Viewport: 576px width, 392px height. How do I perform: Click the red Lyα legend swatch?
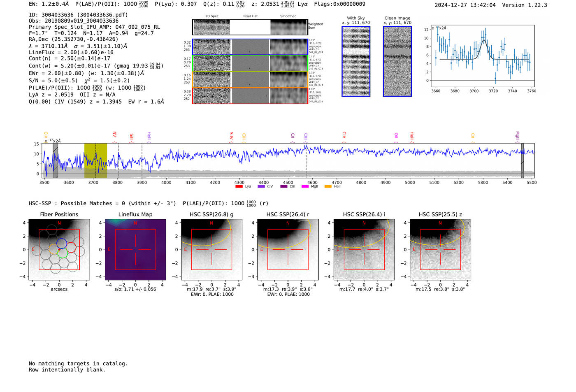click(239, 186)
